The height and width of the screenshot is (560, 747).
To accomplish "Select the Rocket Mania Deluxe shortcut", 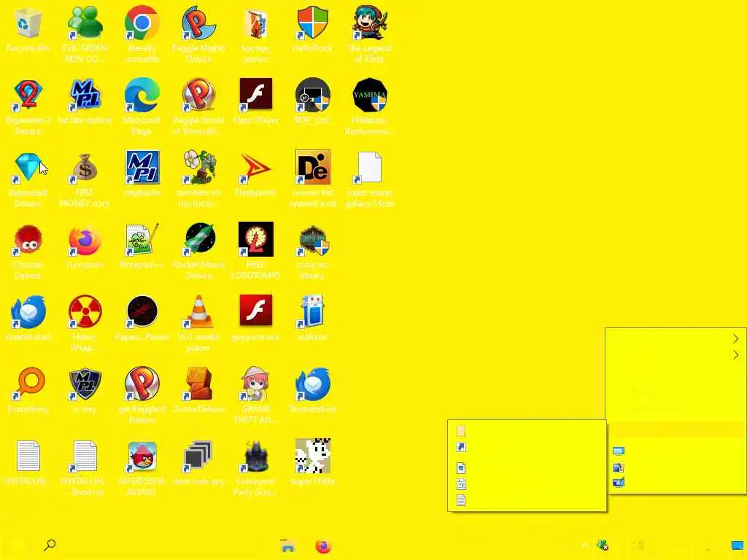I will pyautogui.click(x=198, y=239).
